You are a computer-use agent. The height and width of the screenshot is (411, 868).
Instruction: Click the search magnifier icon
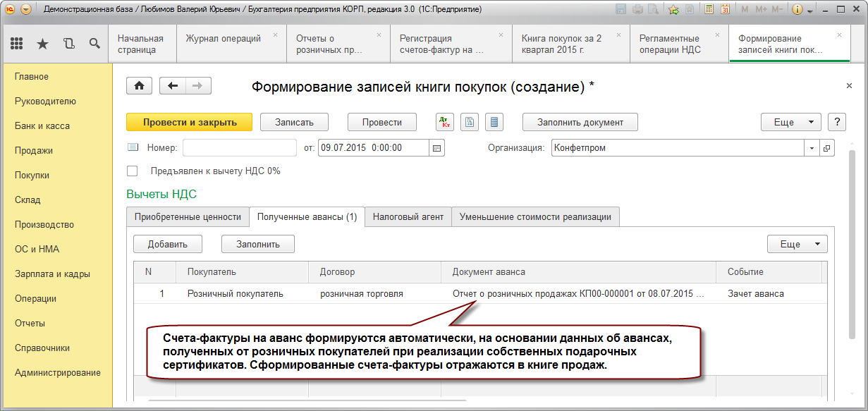click(94, 44)
